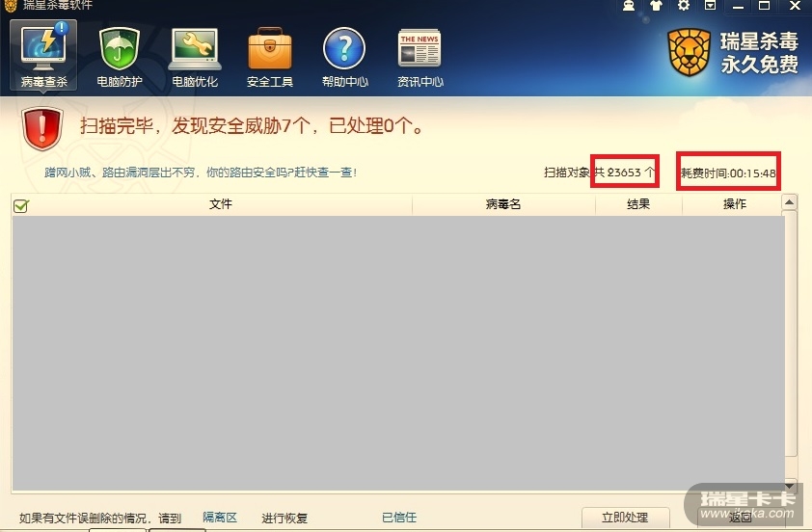Click the 返回 back button
The image size is (812, 532).
[740, 518]
